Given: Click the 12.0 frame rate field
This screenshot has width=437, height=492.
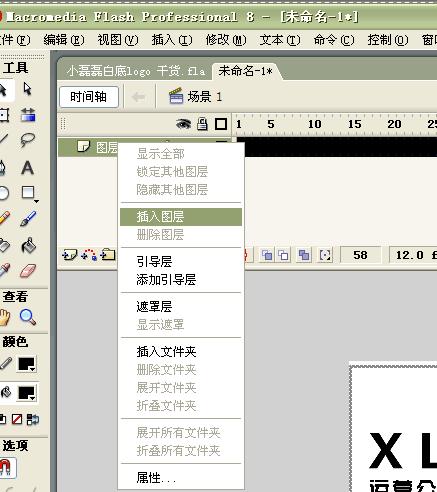Looking at the screenshot, I should [x=413, y=255].
